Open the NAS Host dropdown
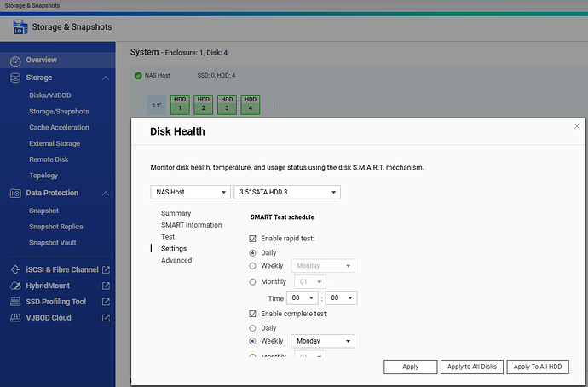 [190, 192]
